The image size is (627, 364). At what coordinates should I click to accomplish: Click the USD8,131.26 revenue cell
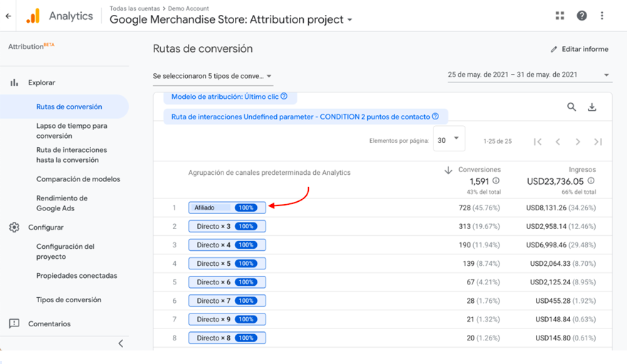[x=561, y=208]
